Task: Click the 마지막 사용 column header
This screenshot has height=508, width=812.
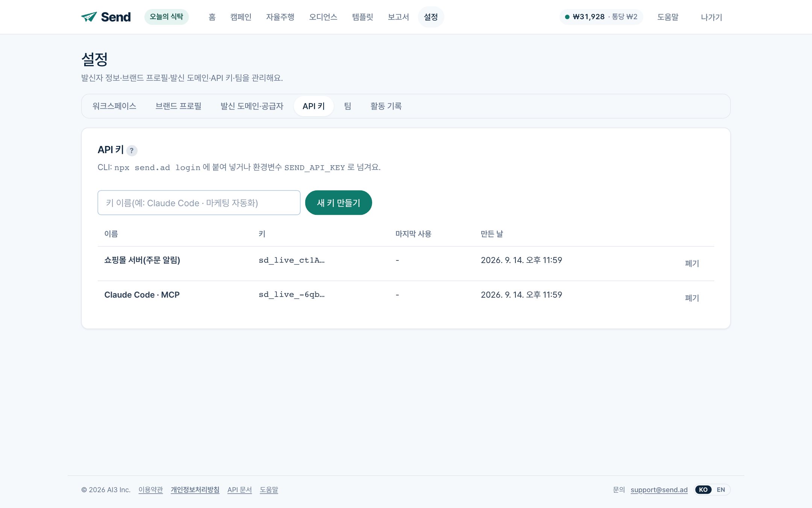Action: coord(414,234)
